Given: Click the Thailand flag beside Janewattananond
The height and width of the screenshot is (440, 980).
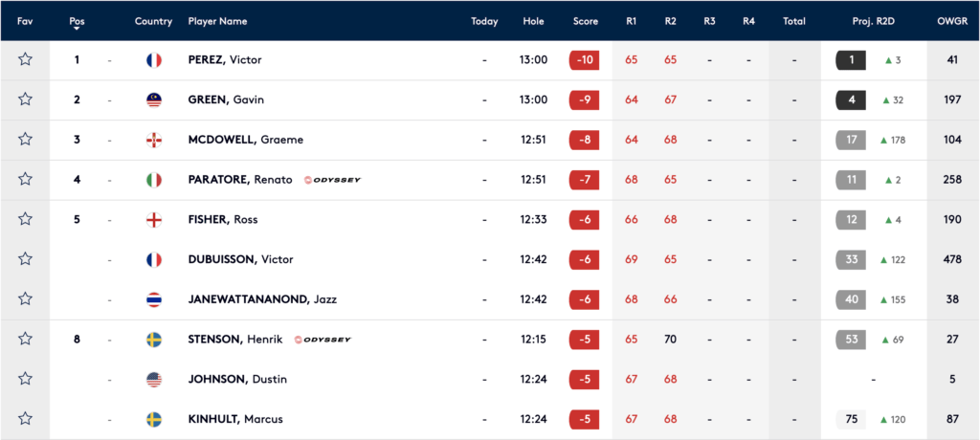Looking at the screenshot, I should tap(154, 299).
